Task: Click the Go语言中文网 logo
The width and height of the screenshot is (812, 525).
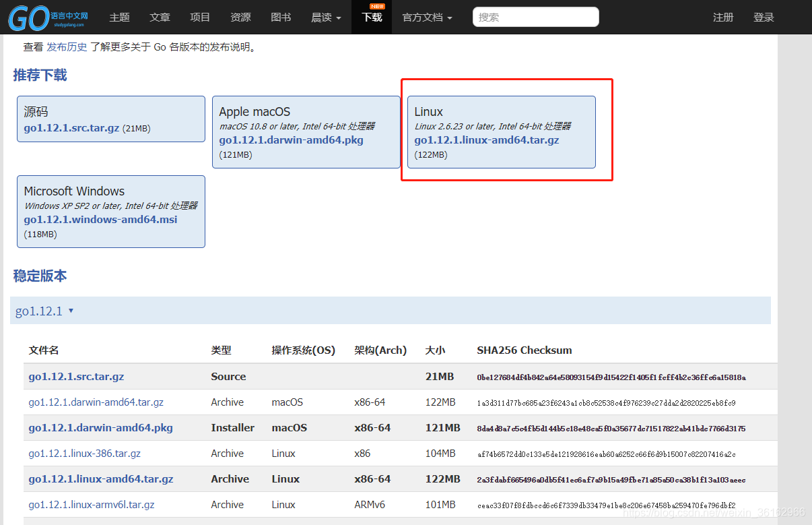Action: (48, 18)
